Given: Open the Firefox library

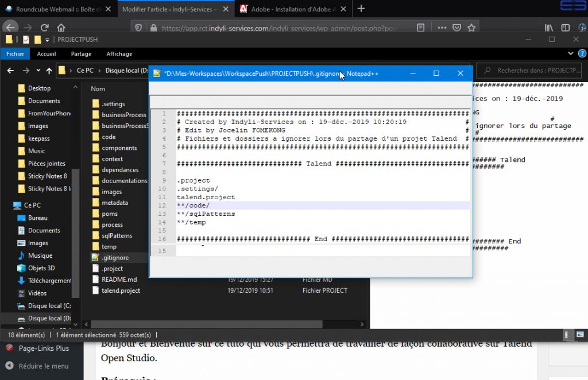Looking at the screenshot, I should [548, 28].
